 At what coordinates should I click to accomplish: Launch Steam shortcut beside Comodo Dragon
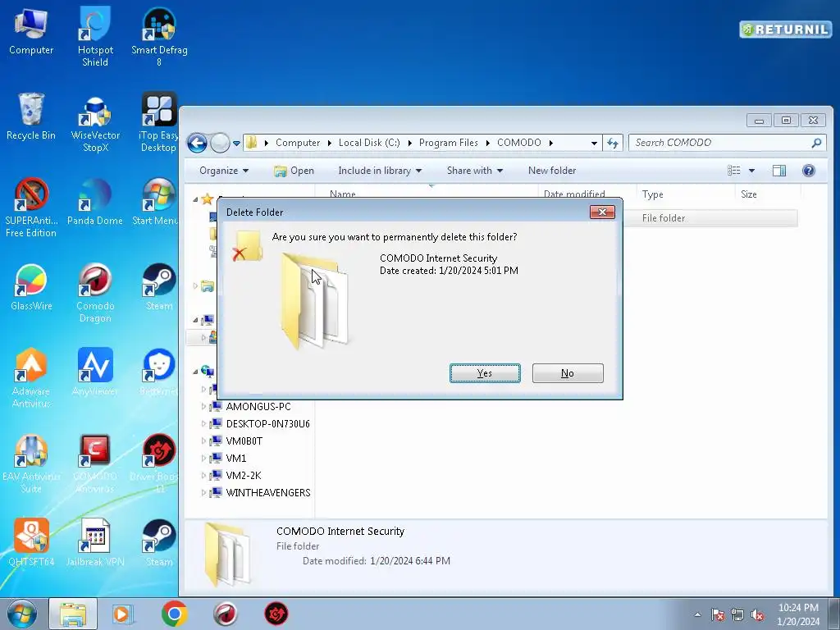(x=159, y=288)
